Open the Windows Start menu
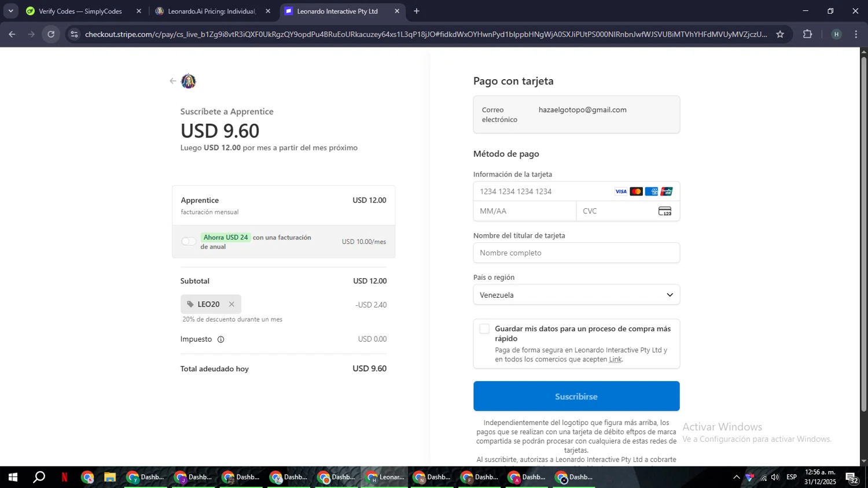Screen dimensions: 868x488 [13, 478]
